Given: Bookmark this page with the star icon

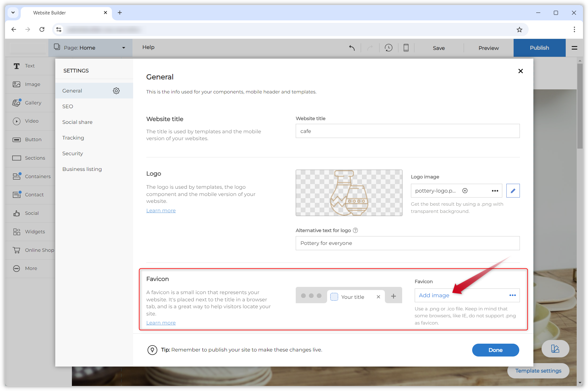Looking at the screenshot, I should [x=520, y=30].
